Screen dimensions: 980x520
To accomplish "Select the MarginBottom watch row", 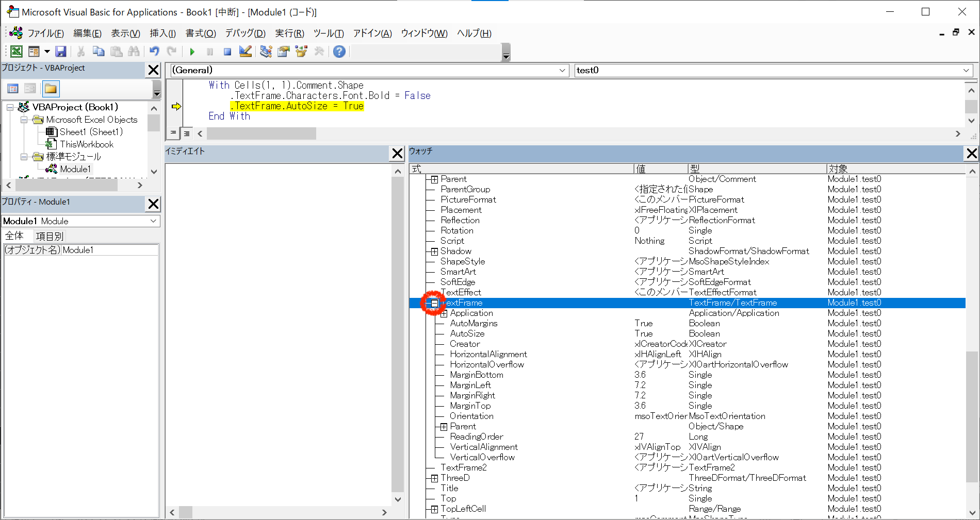I will [x=687, y=375].
